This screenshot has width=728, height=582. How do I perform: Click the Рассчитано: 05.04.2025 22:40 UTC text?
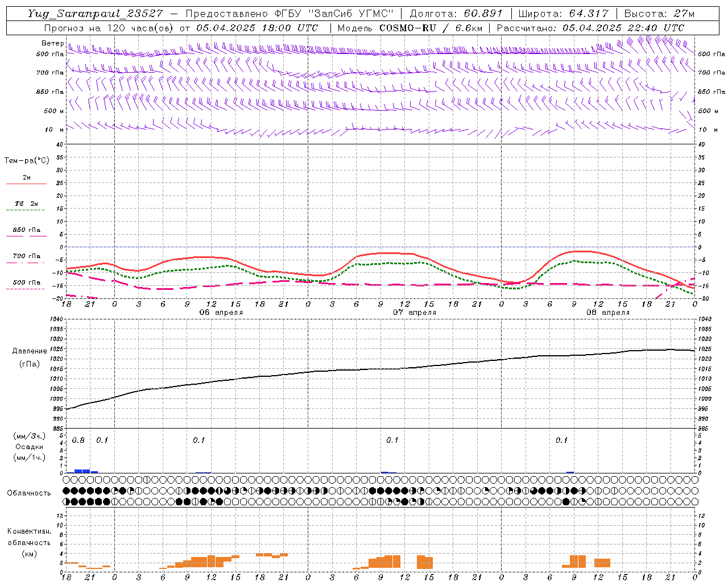point(590,28)
